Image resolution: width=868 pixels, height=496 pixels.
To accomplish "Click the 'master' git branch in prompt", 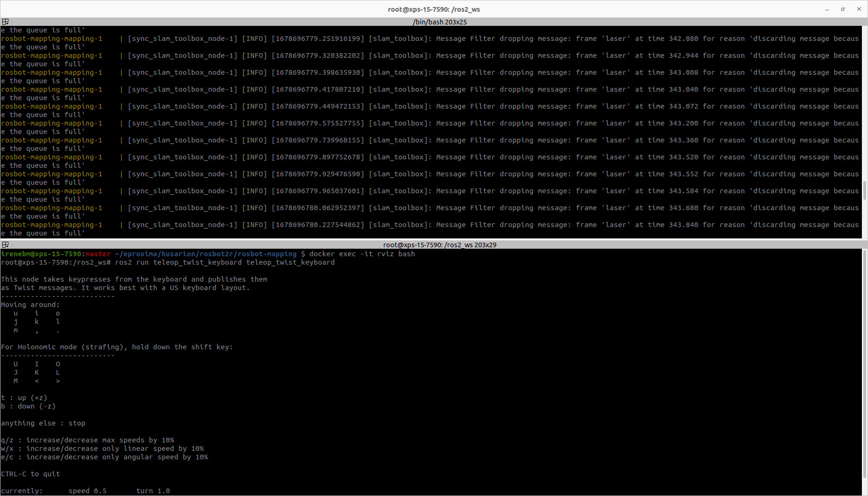I will tap(98, 254).
